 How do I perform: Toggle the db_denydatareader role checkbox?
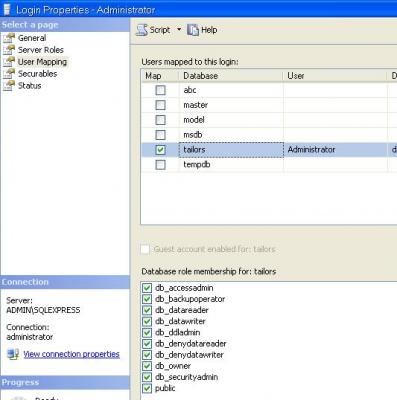tap(147, 344)
